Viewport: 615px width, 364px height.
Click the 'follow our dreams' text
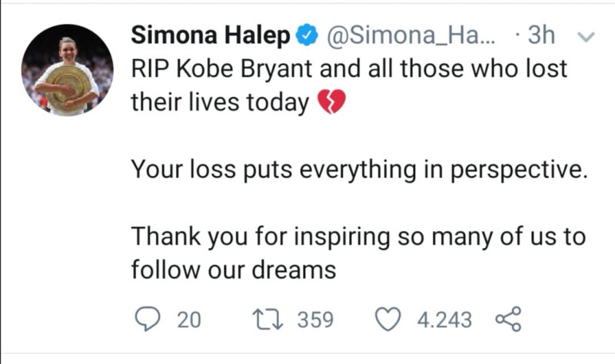pos(234,270)
